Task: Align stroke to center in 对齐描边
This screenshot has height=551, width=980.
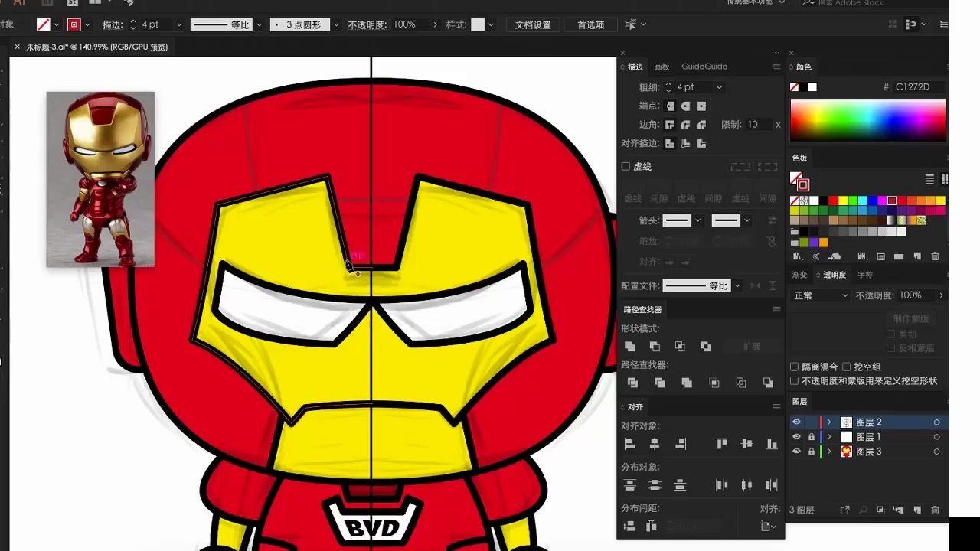Action: coord(671,143)
